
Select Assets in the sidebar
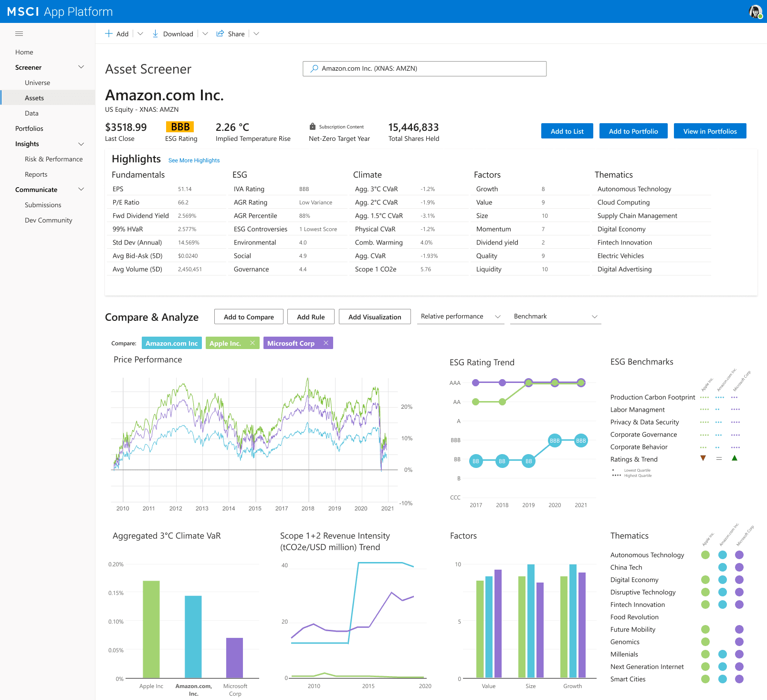tap(48, 98)
